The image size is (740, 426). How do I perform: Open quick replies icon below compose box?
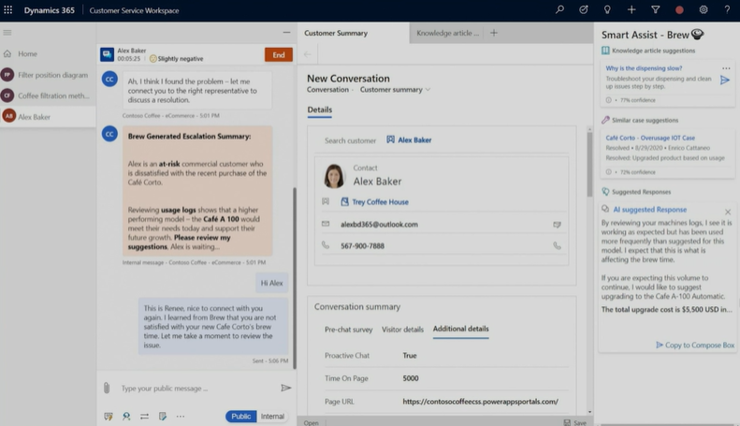109,416
